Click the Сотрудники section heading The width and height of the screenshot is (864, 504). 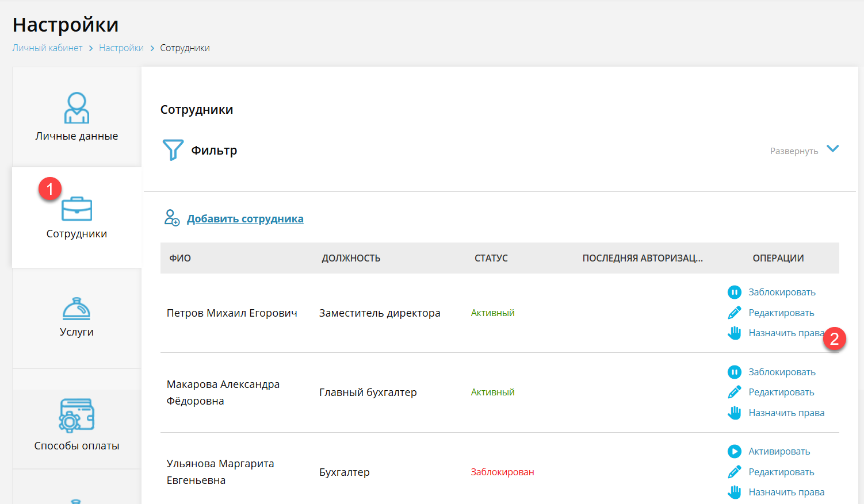coord(197,110)
